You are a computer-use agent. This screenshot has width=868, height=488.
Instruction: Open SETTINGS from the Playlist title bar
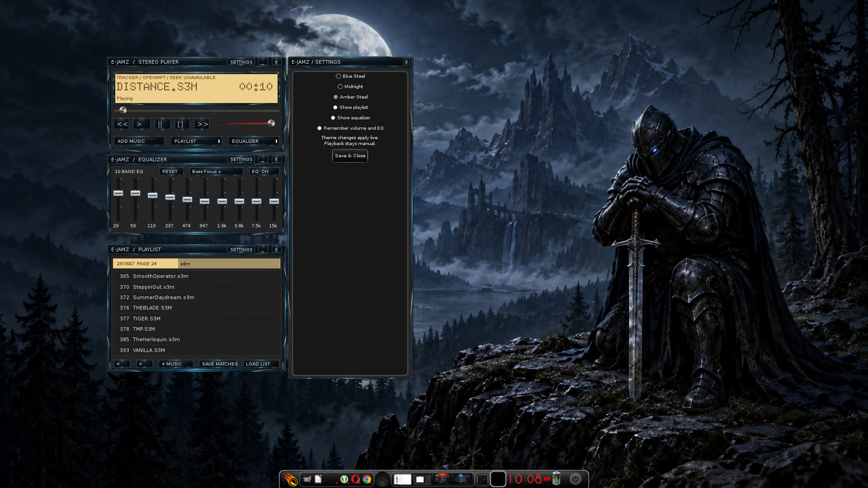(x=241, y=250)
